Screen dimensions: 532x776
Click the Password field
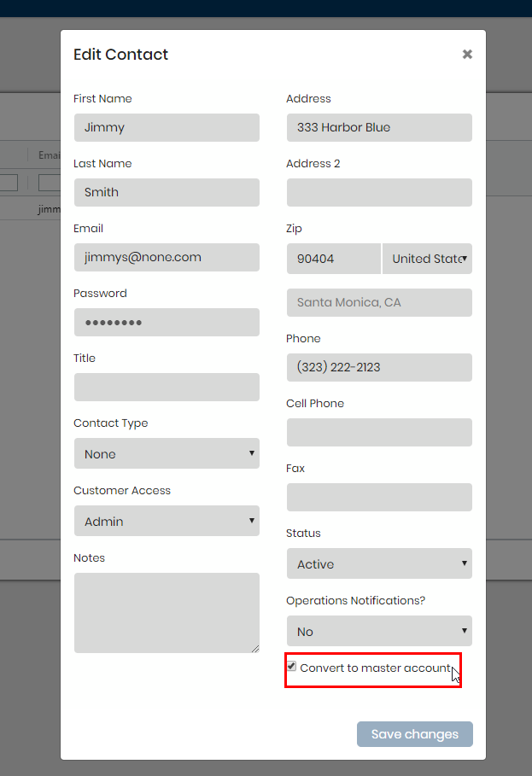[167, 322]
